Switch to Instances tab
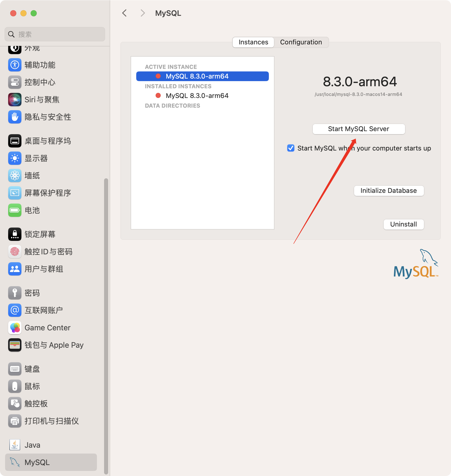This screenshot has width=451, height=476. [x=253, y=42]
